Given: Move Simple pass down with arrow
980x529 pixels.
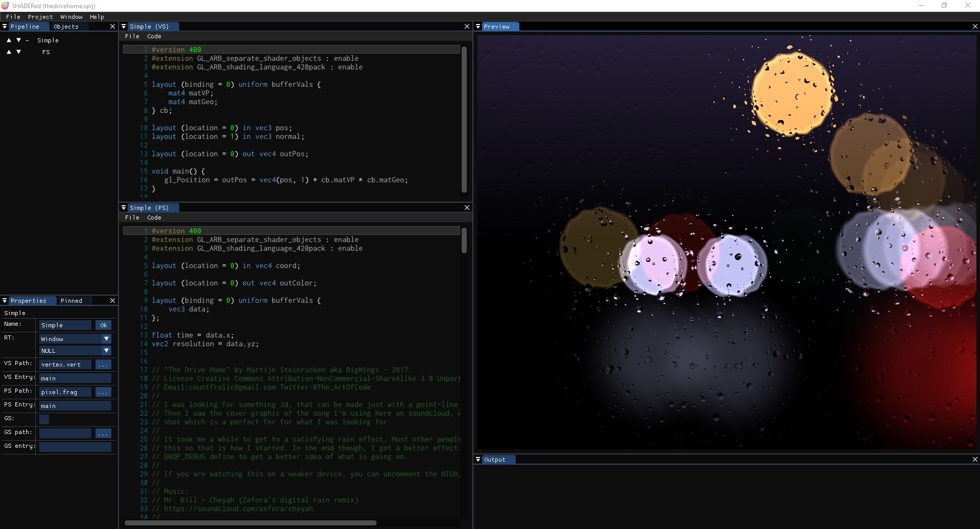Looking at the screenshot, I should [19, 40].
